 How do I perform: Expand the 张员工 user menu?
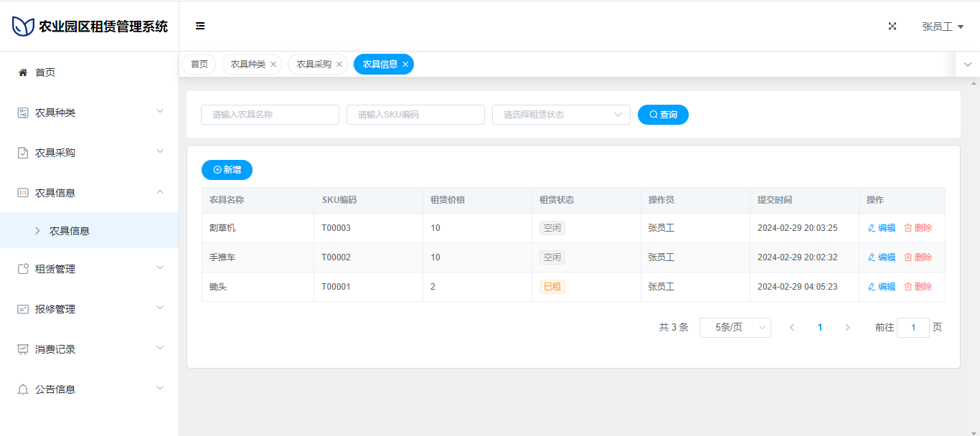(x=942, y=27)
